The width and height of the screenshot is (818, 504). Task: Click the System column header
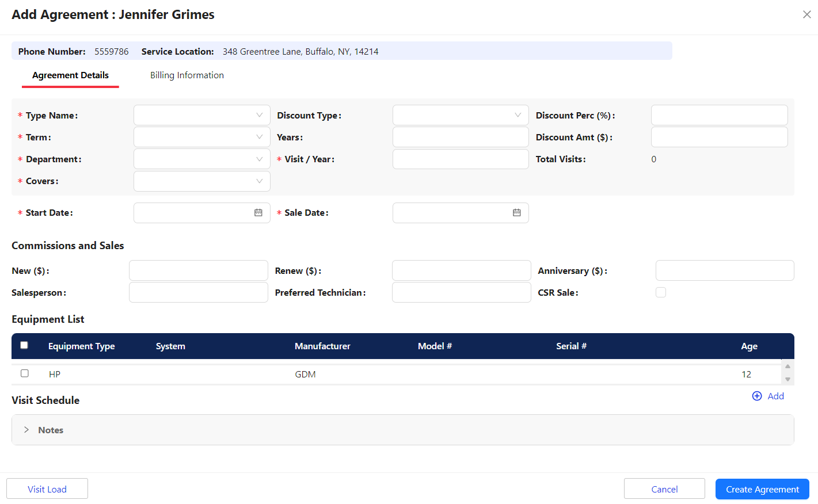pos(170,346)
